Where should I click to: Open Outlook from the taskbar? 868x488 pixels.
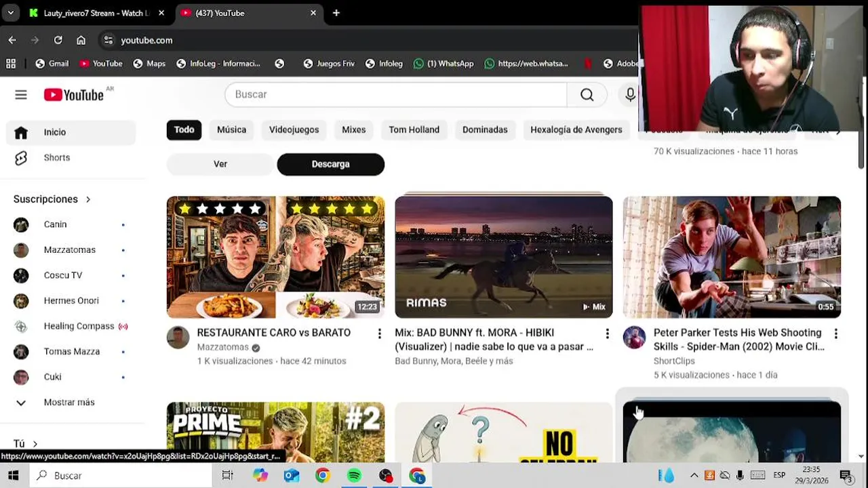coord(292,476)
